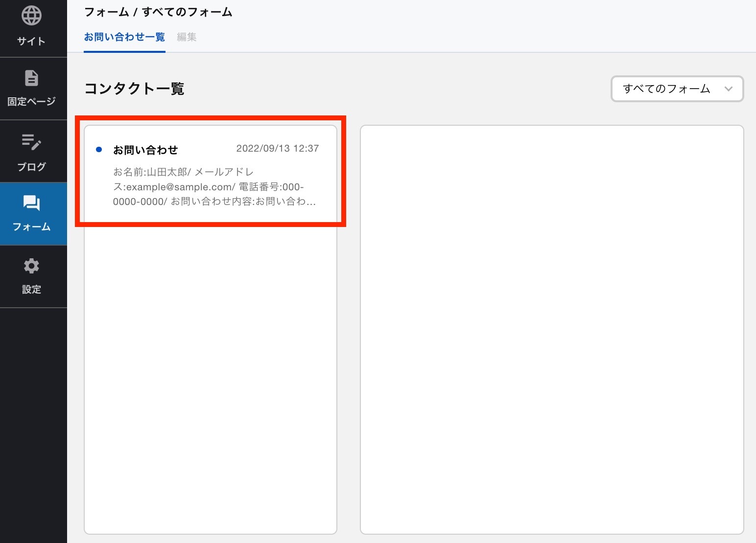The width and height of the screenshot is (756, 543).
Task: Open the サイト globe icon
Action: coord(31,16)
